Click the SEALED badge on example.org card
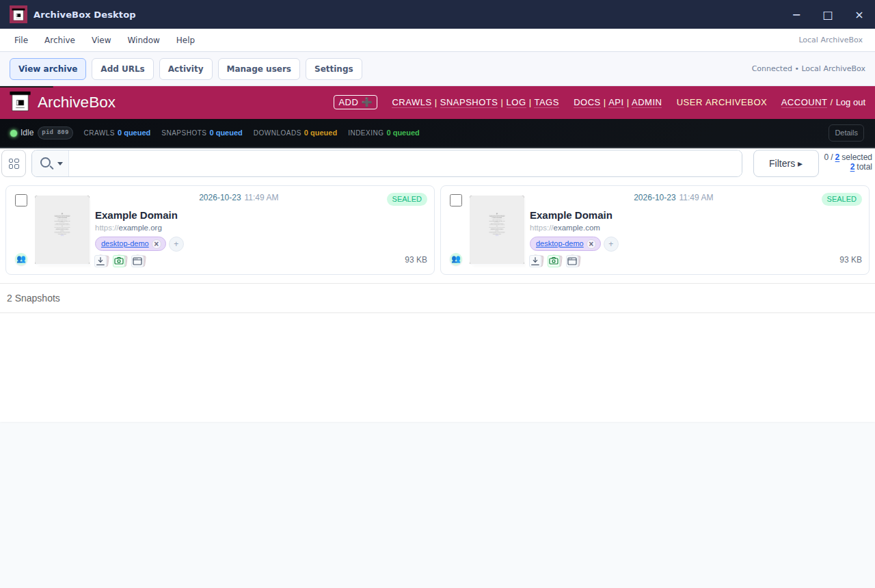This screenshot has width=875, height=588. point(407,199)
